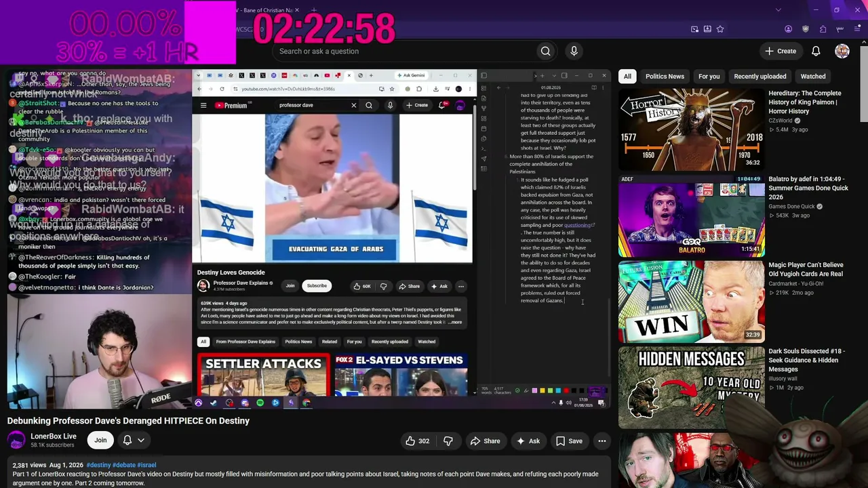Click Subscribe for Professor Dave in the streamed page
Image resolution: width=868 pixels, height=488 pixels.
point(317,286)
